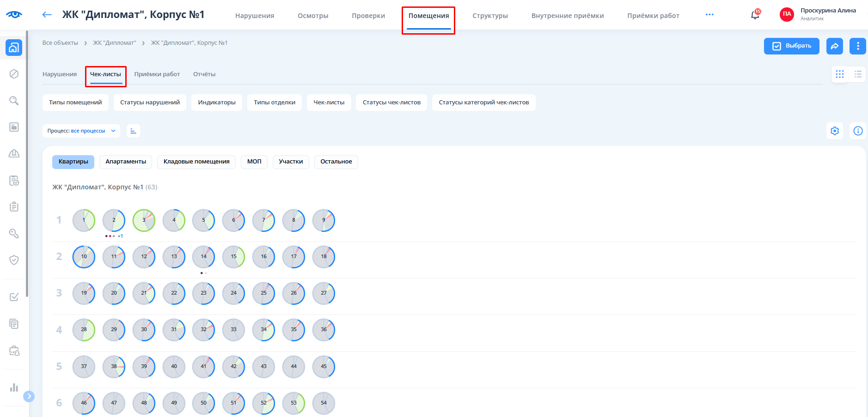Image resolution: width=868 pixels, height=417 pixels.
Task: Switch to list view layout
Action: point(857,74)
